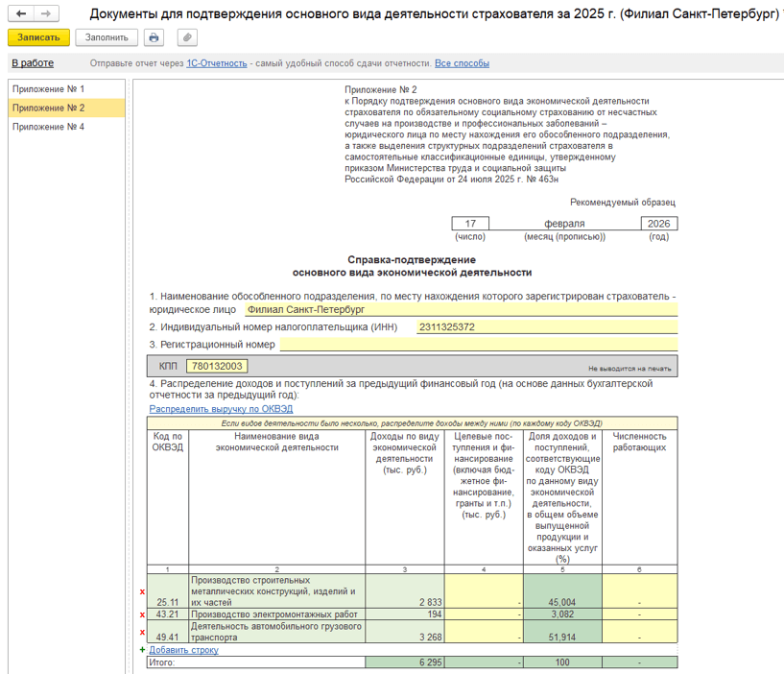Screen dimensions: 784x674
Task: Open the 'Все способы' link
Action: click(462, 63)
